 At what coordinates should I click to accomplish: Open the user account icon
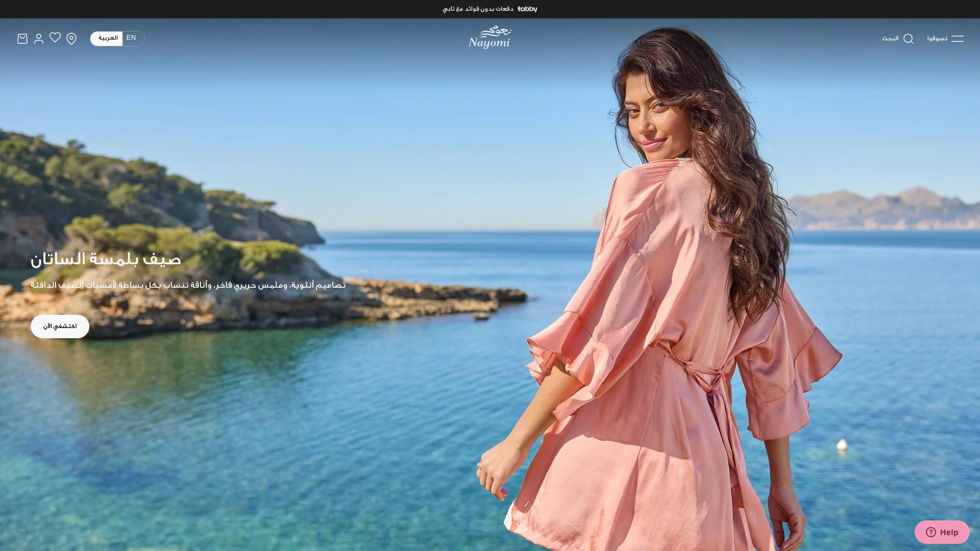pos(39,39)
